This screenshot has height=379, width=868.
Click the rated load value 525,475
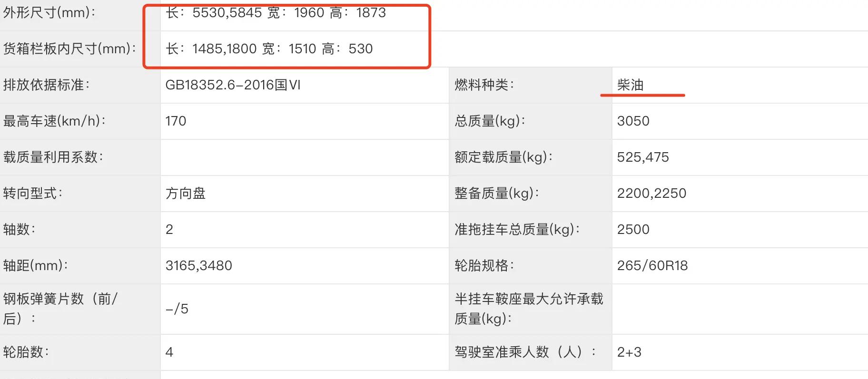(643, 157)
